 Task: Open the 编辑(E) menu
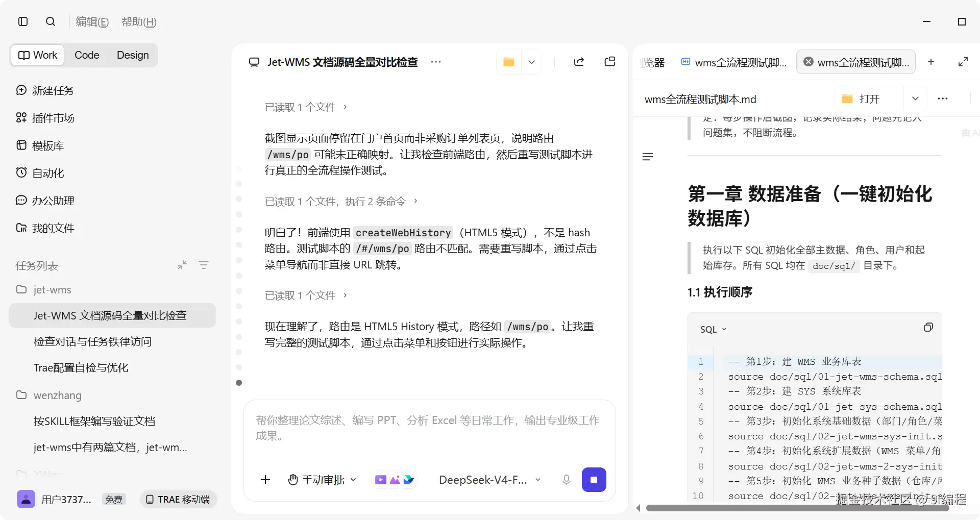point(92,22)
